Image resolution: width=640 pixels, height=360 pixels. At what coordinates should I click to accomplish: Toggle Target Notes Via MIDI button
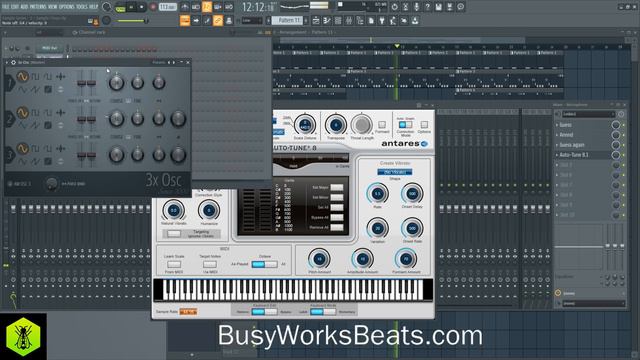tap(210, 264)
